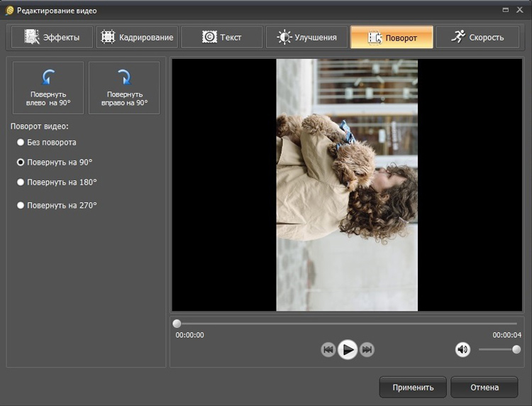This screenshot has width=532, height=406.
Task: Open the Текст tab
Action: [x=222, y=38]
